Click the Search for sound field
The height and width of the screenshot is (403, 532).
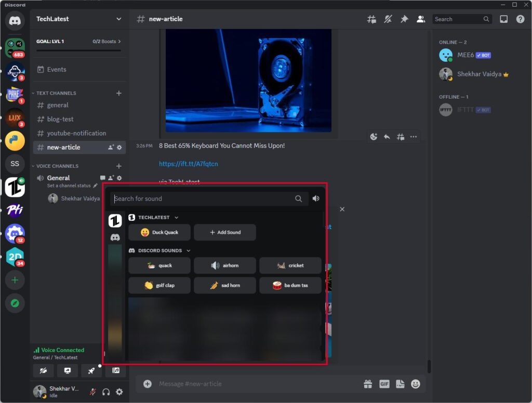click(x=205, y=198)
